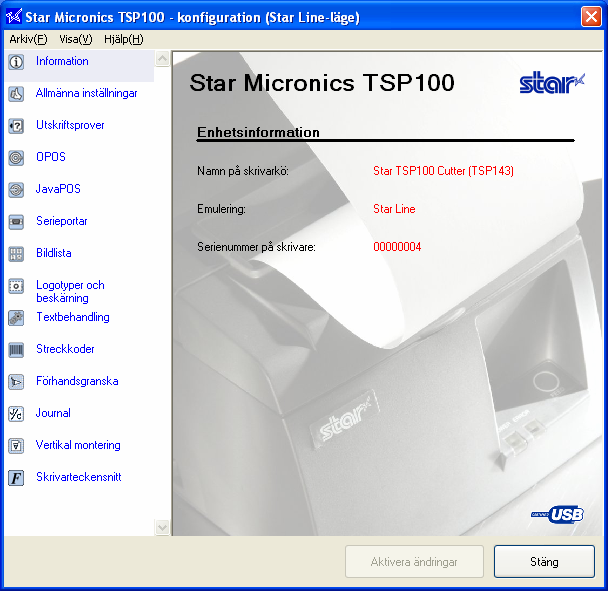Click the Serieportar port icon
Viewport: 608px width, 591px height.
(16, 222)
